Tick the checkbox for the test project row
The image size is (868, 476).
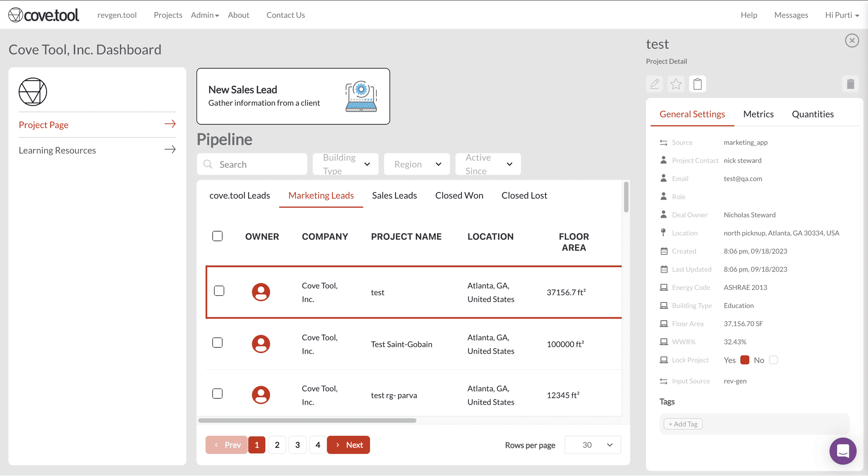point(219,291)
